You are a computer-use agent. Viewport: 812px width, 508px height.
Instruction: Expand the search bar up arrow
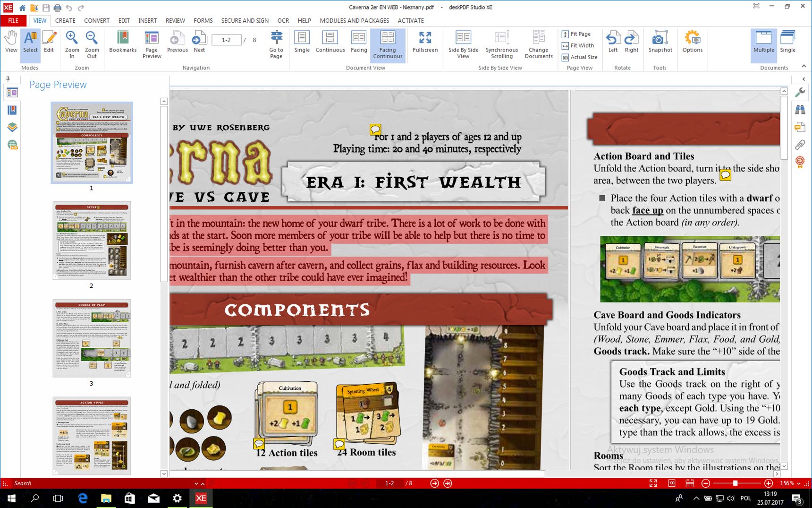coord(203,483)
